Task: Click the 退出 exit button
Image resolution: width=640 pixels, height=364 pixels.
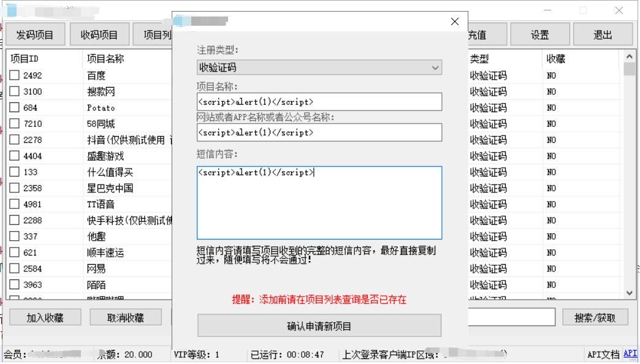Action: click(x=603, y=34)
